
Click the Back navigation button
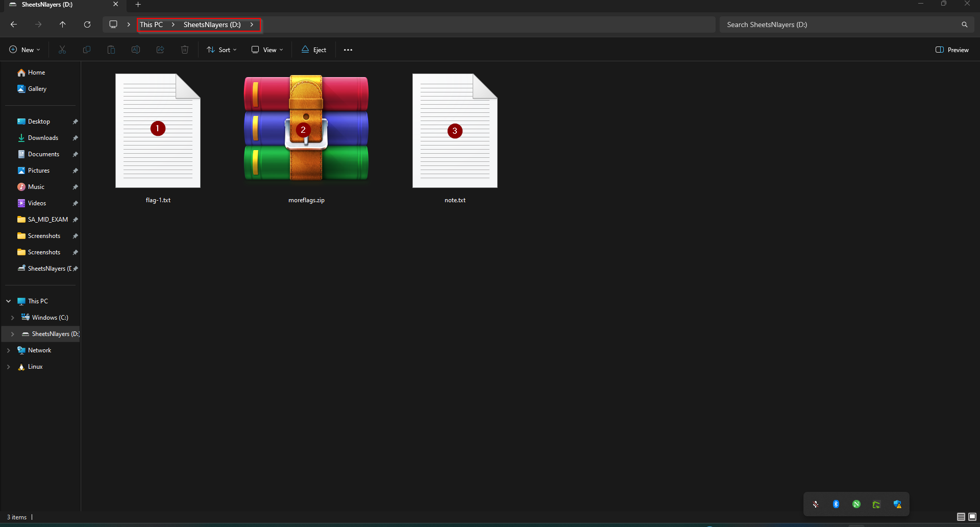point(13,24)
